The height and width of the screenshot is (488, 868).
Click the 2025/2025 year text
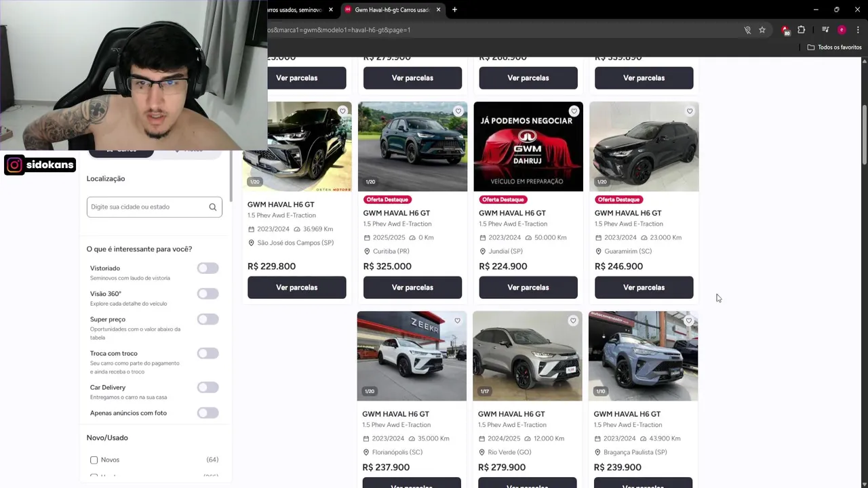(x=389, y=238)
